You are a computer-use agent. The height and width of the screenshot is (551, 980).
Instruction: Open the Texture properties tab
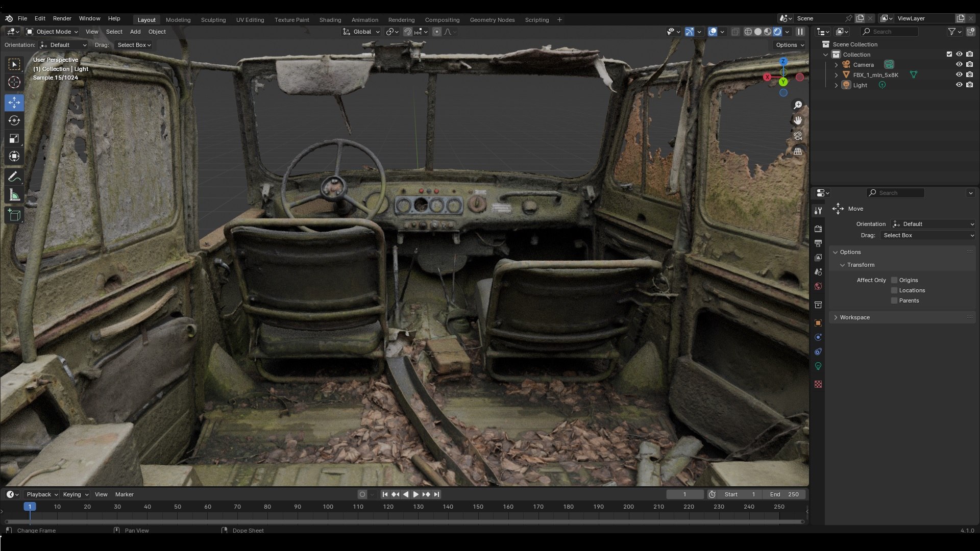point(818,384)
